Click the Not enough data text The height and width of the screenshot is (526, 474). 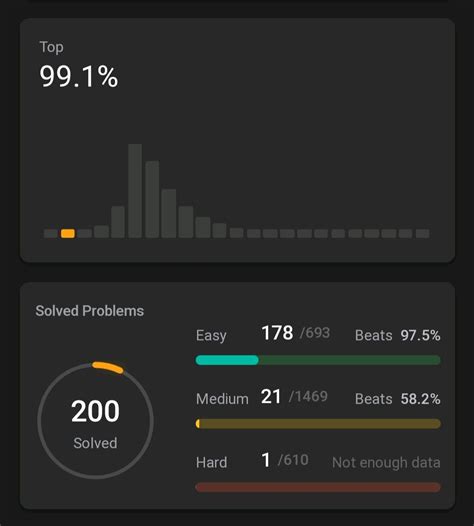tap(386, 463)
